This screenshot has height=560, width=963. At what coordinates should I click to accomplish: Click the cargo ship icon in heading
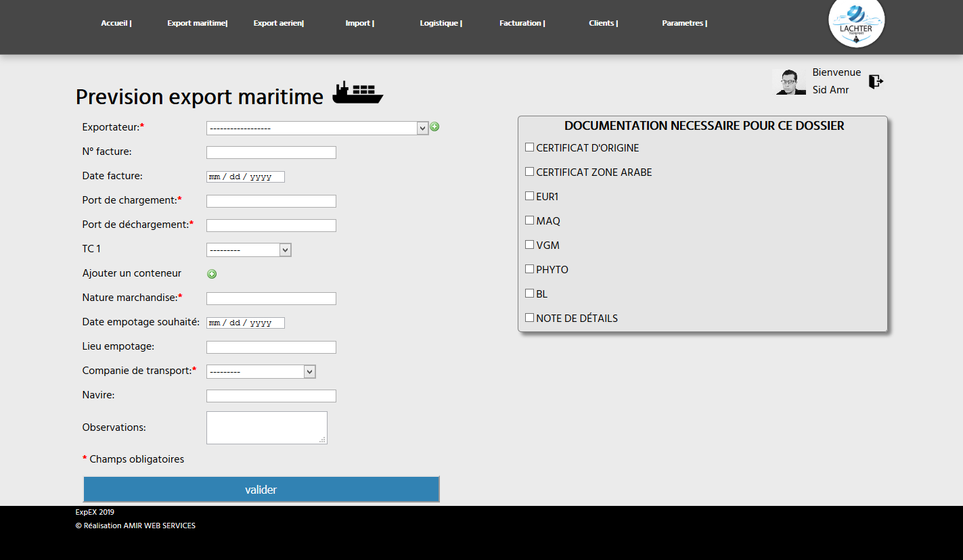[x=357, y=93]
